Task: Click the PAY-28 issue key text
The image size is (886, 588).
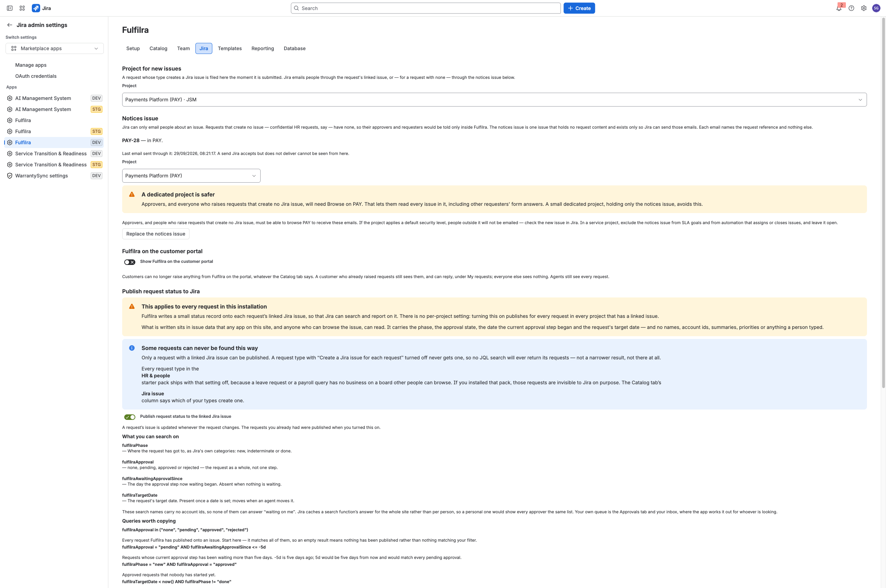Action: (x=130, y=141)
